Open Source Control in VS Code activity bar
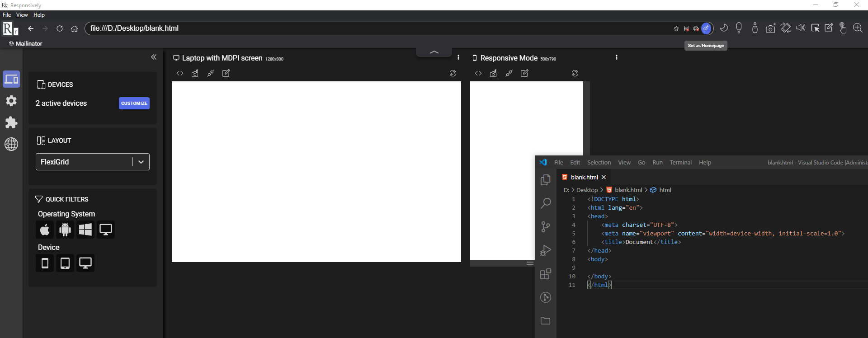Image resolution: width=868 pixels, height=338 pixels. point(546,227)
